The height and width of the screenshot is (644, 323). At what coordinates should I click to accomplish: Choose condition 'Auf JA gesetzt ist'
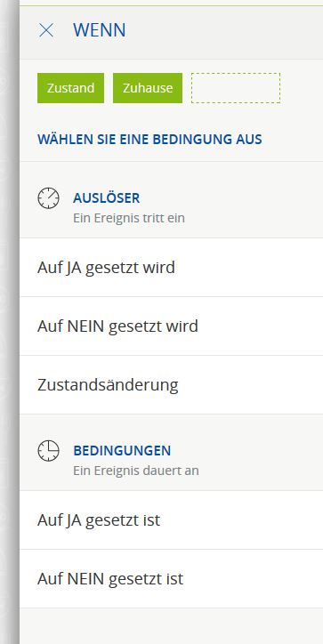pos(172,520)
